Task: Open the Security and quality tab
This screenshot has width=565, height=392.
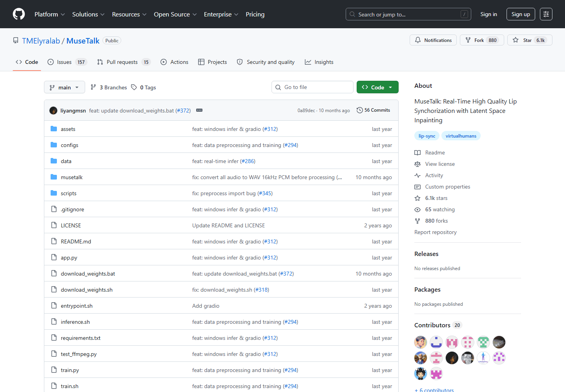Action: [x=266, y=62]
